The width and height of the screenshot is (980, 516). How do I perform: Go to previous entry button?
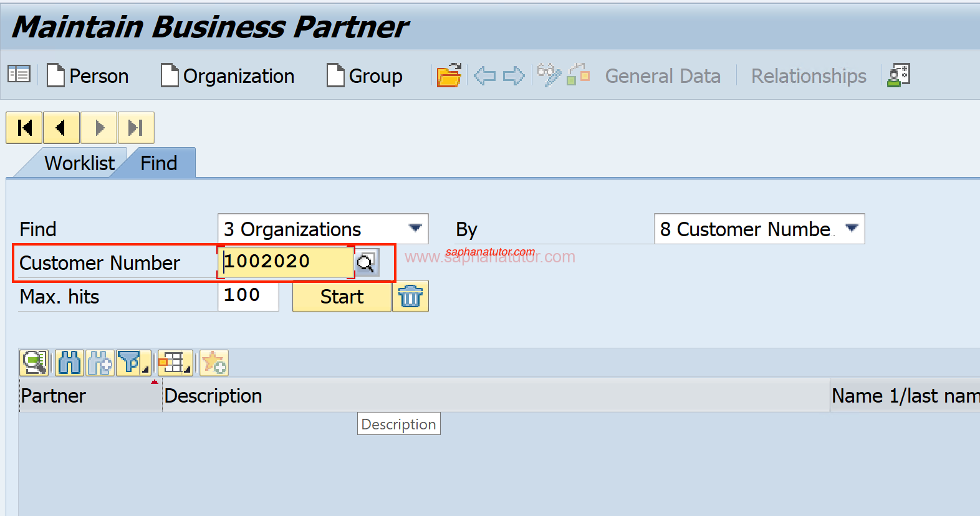click(61, 128)
